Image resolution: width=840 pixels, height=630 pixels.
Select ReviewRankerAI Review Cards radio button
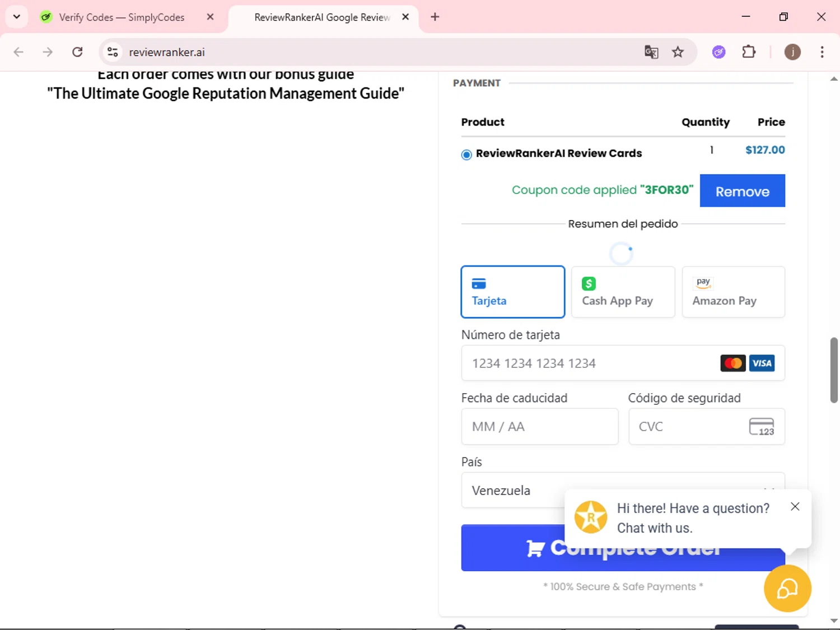coord(466,155)
